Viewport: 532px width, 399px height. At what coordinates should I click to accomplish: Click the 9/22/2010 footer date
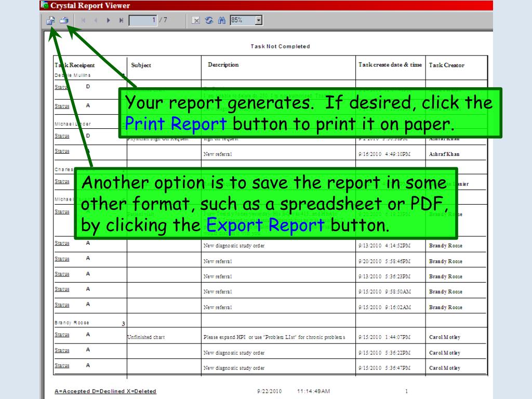click(269, 391)
